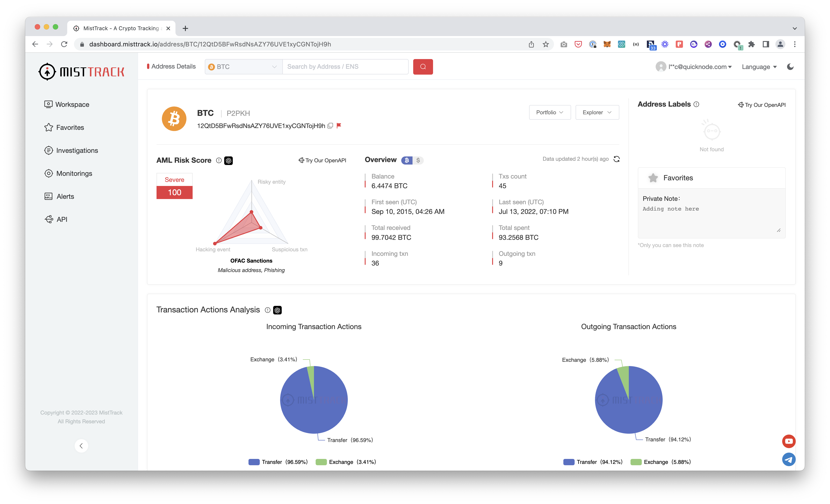830x504 pixels.
Task: Click the Outgoing Transaction Actions pie chart
Action: (x=629, y=400)
